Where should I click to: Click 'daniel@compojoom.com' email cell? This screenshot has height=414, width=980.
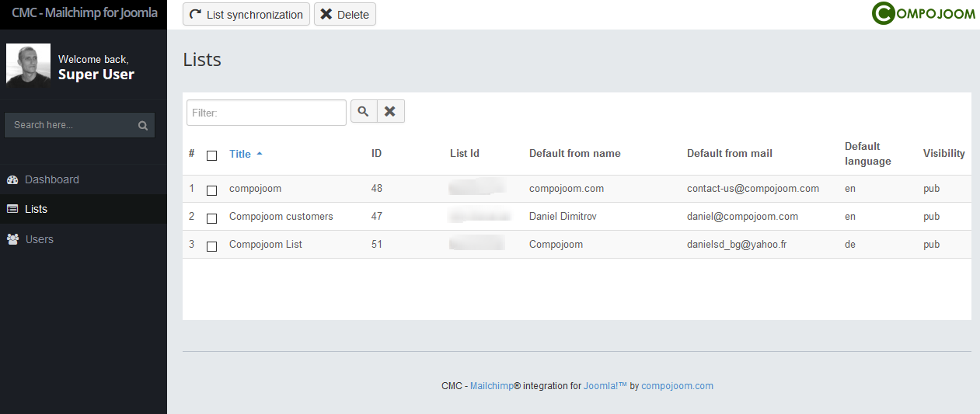742,217
